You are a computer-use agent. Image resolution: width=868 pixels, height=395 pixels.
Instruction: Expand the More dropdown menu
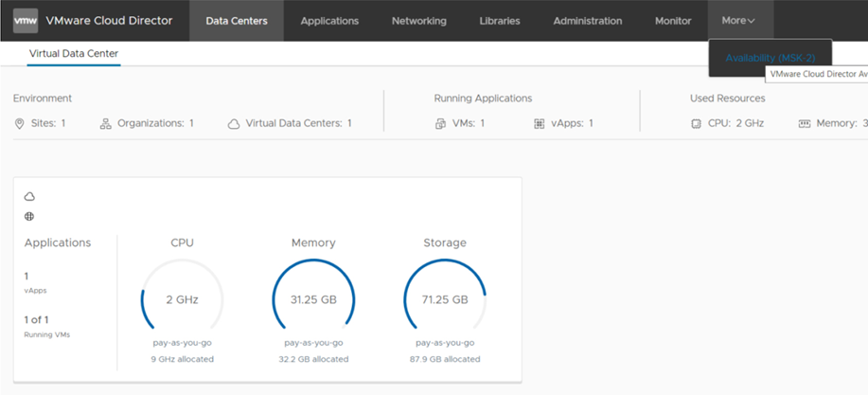[x=738, y=21]
